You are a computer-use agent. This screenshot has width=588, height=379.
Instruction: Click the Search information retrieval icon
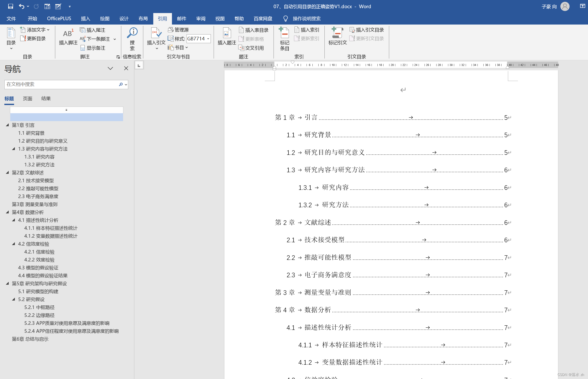tap(132, 33)
